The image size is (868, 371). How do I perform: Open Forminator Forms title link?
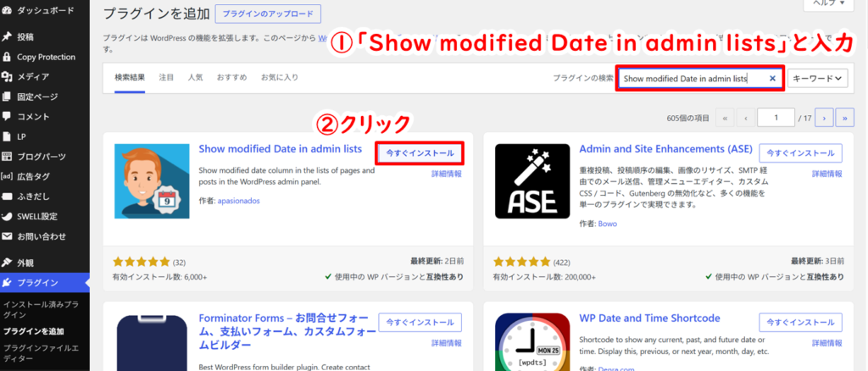click(286, 332)
